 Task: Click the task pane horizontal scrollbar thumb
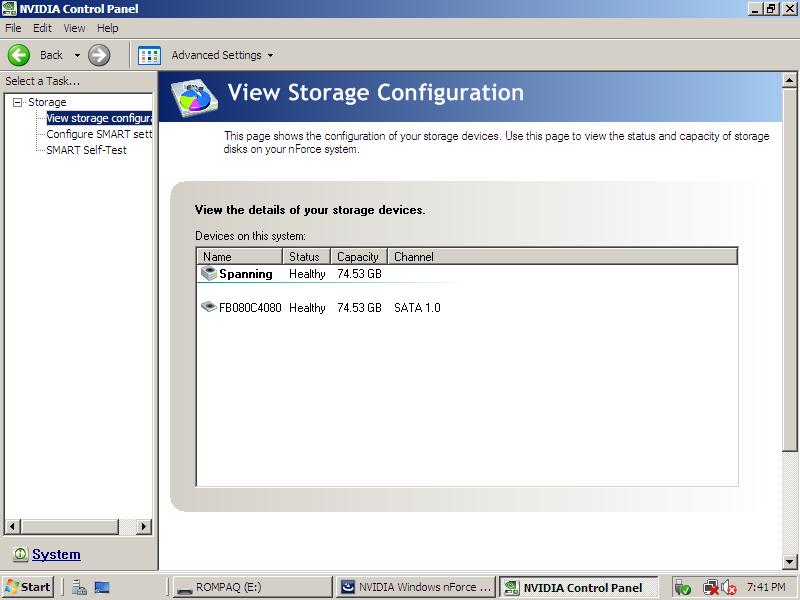tap(69, 526)
